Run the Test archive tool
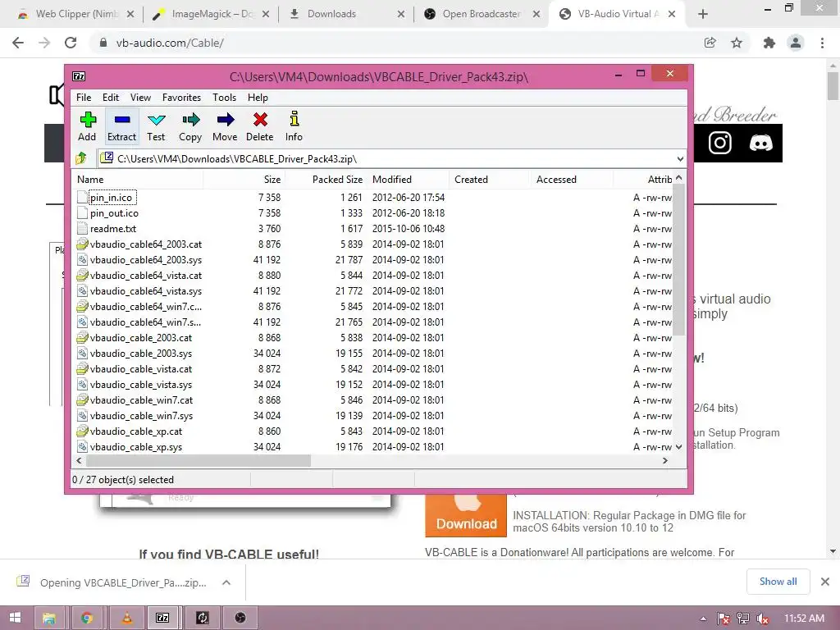 coord(156,126)
